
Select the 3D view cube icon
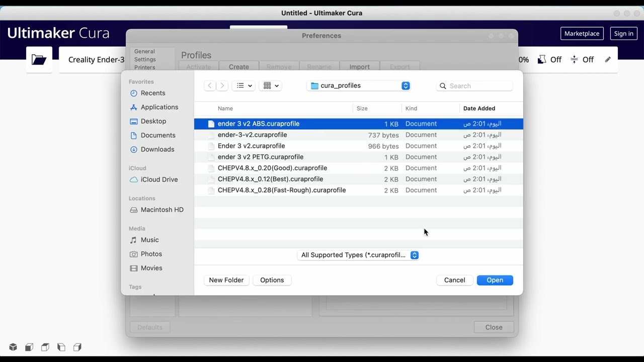pos(13,347)
